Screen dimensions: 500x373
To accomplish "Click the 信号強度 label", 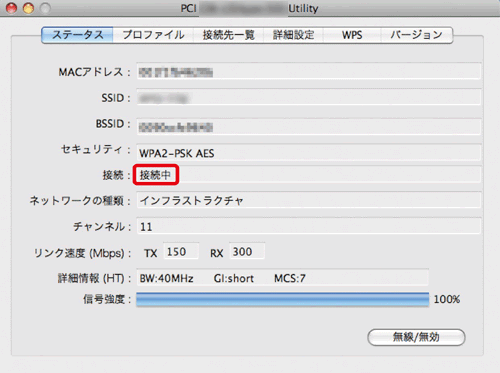I will click(107, 299).
